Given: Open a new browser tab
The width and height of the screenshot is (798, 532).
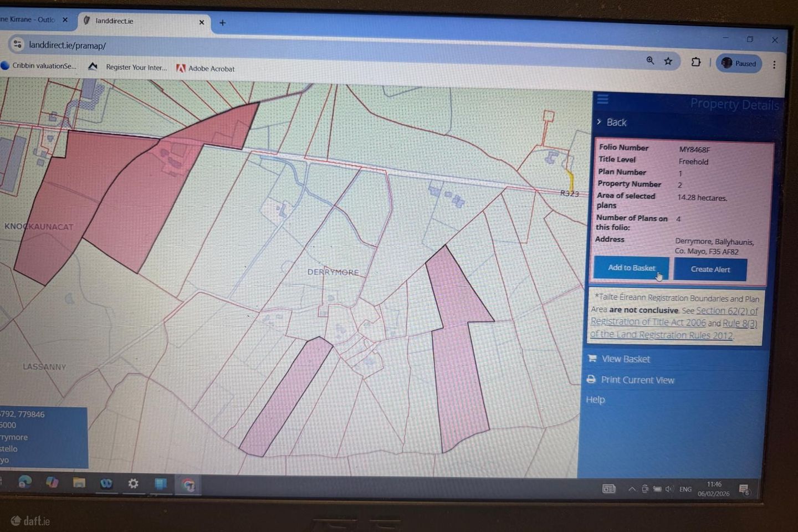Looking at the screenshot, I should [x=222, y=23].
